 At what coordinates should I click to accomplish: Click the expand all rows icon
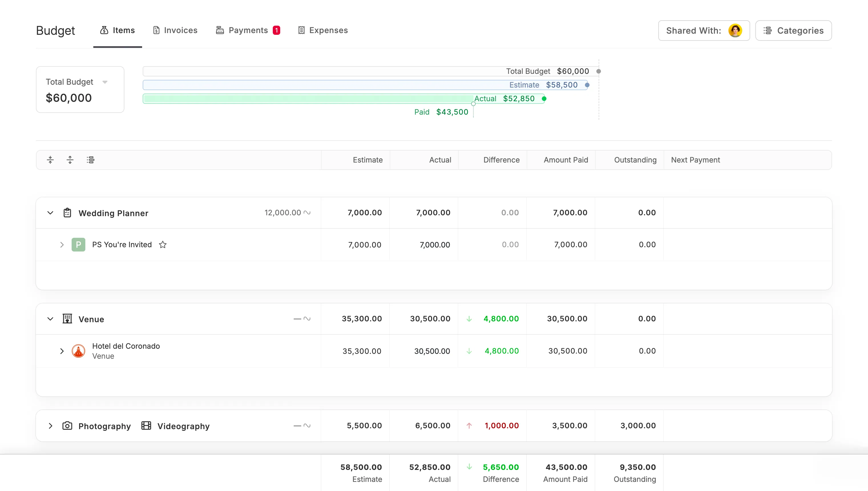[x=70, y=160]
